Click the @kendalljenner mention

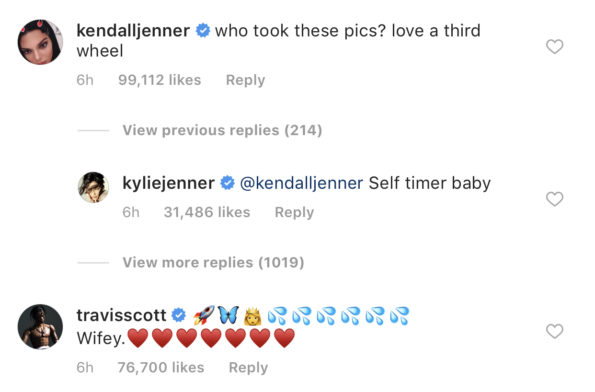[302, 183]
